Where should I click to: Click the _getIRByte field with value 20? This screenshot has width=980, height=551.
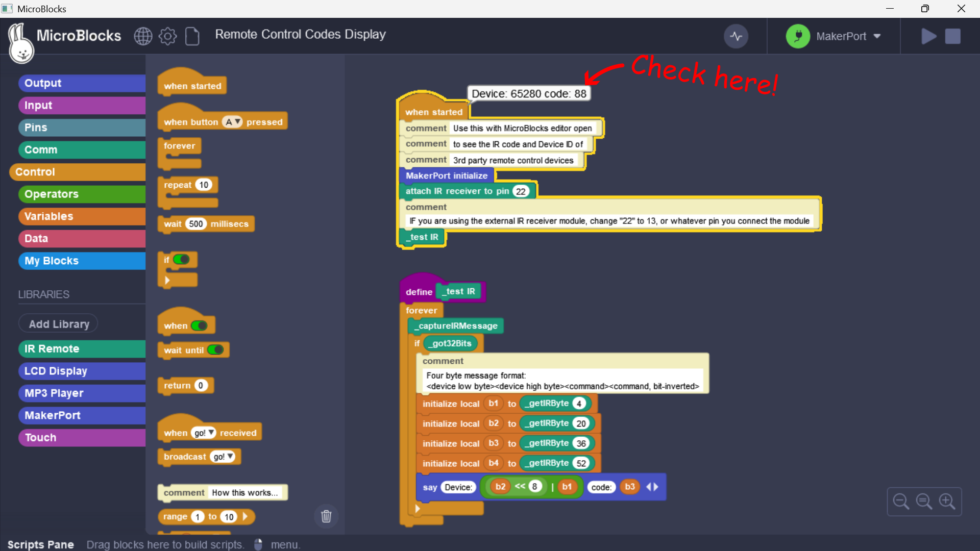(581, 423)
